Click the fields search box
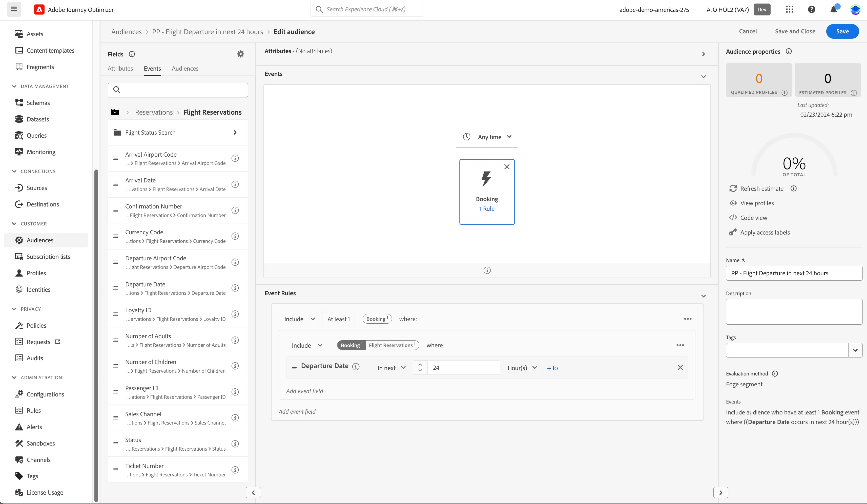Image resolution: width=867 pixels, height=504 pixels. (x=178, y=90)
